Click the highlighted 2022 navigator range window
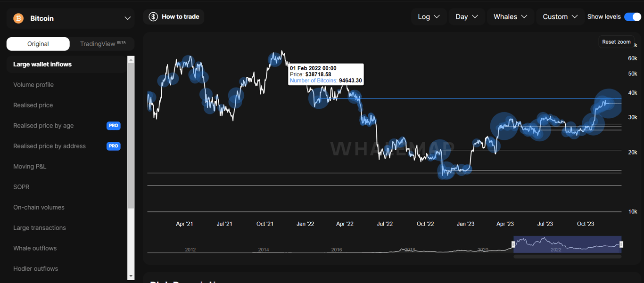644x283 pixels. pyautogui.click(x=568, y=244)
